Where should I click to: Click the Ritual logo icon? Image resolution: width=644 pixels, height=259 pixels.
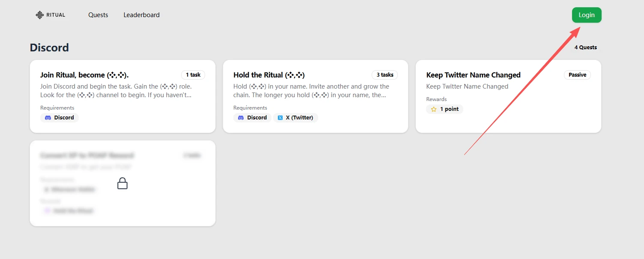click(40, 15)
